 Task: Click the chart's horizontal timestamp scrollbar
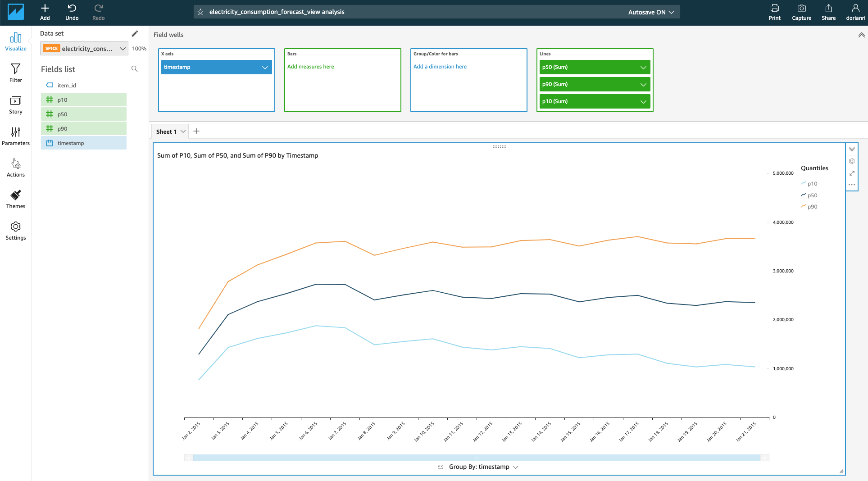click(x=477, y=458)
